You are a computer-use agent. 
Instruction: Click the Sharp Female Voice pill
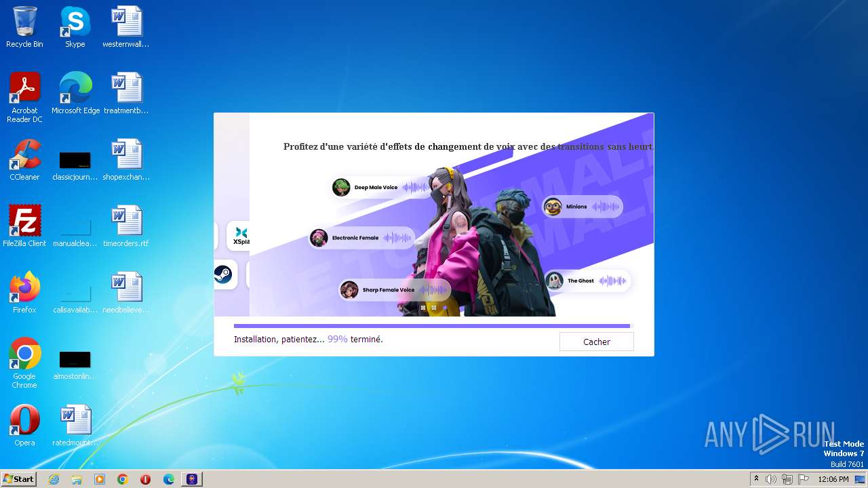(395, 290)
